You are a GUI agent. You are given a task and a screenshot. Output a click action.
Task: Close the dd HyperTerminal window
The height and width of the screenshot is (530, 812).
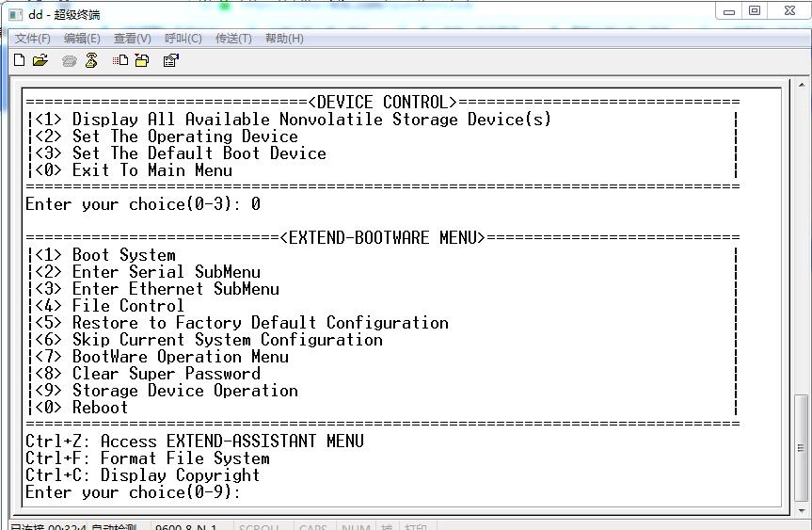coord(789,11)
